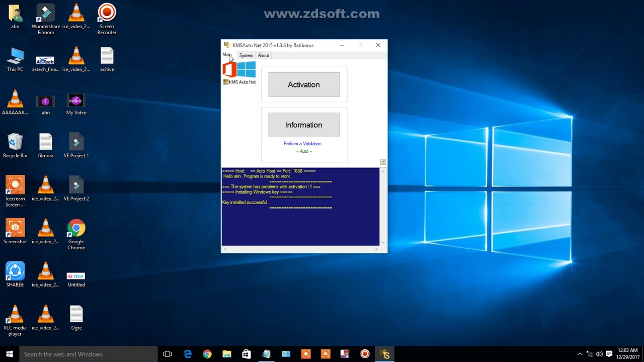
Task: Open File Explorer from the taskbar
Action: click(x=227, y=354)
